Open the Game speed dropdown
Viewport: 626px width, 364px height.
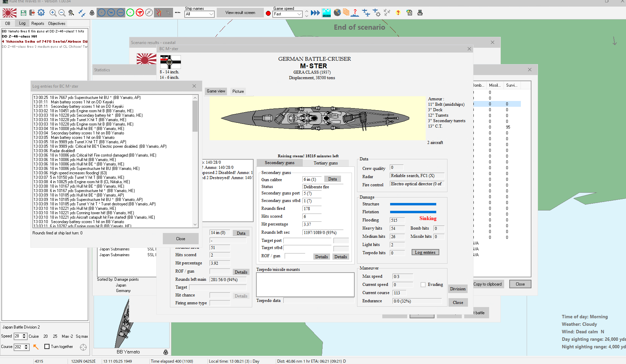pos(288,14)
